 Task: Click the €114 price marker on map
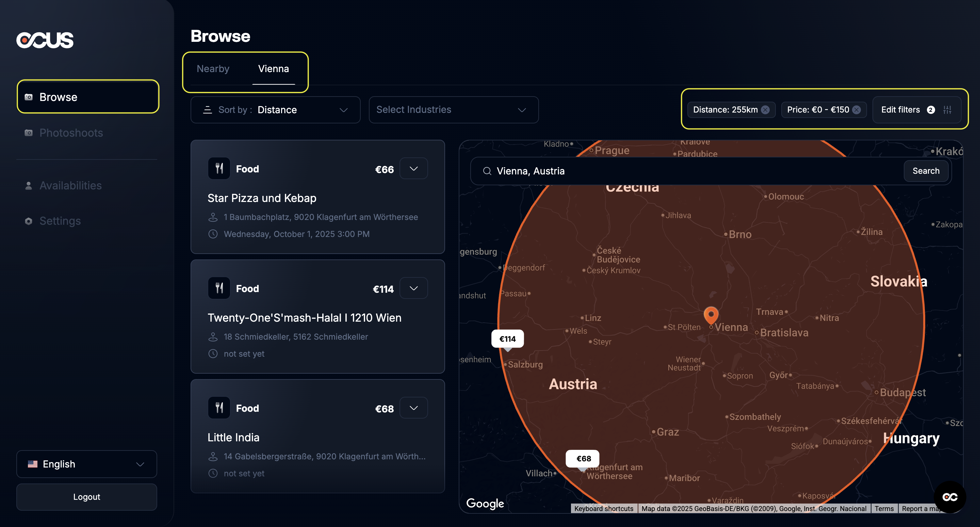(x=507, y=339)
